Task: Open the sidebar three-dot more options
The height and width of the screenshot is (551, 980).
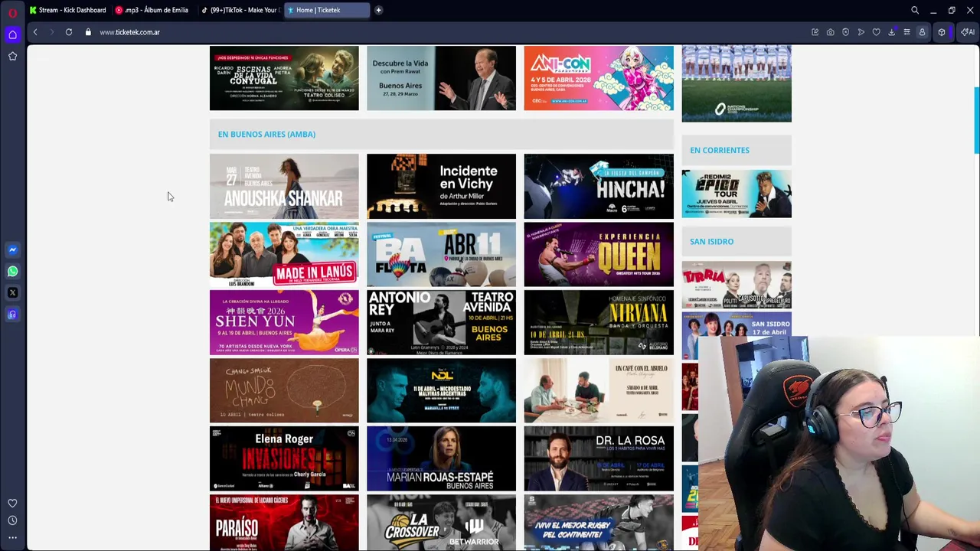Action: [x=12, y=537]
